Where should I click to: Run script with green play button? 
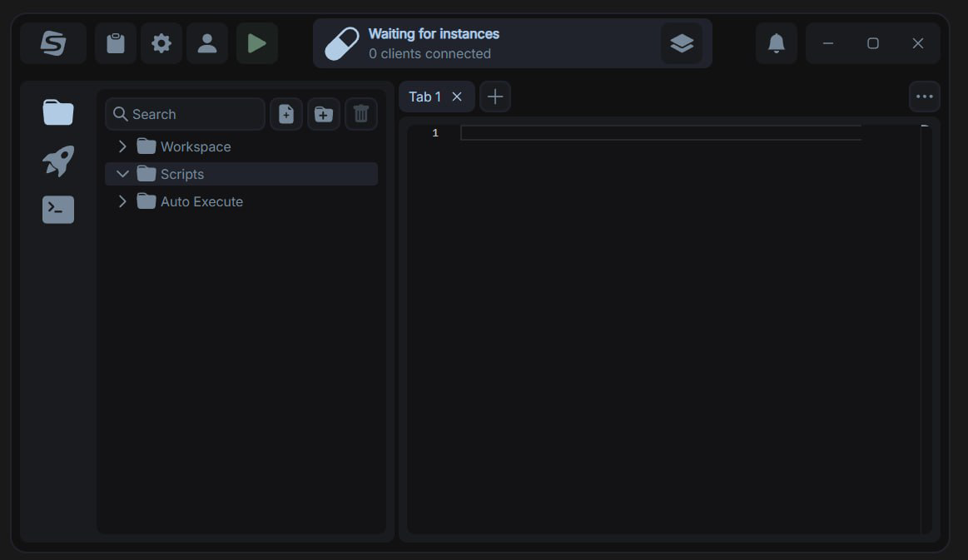[257, 43]
